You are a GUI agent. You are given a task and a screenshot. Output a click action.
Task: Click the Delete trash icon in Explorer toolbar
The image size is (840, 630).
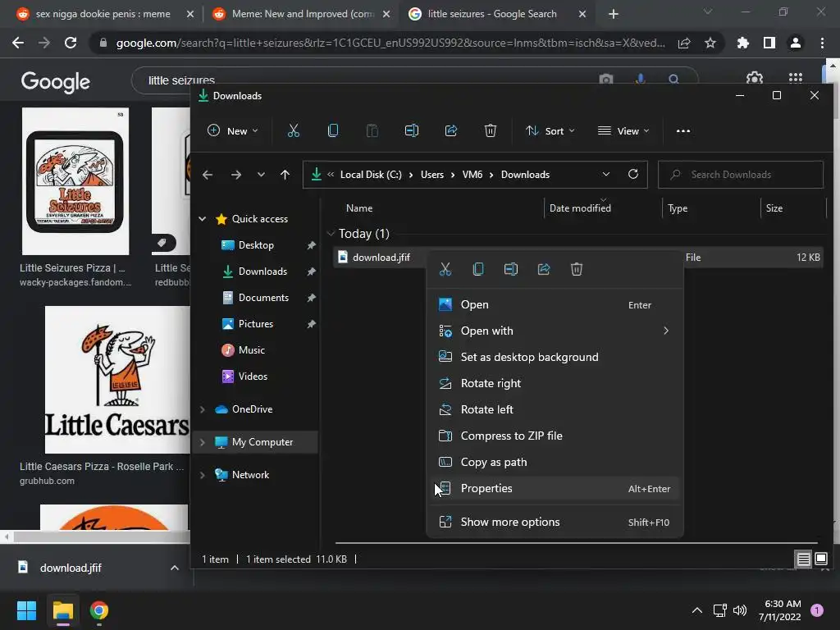(491, 130)
